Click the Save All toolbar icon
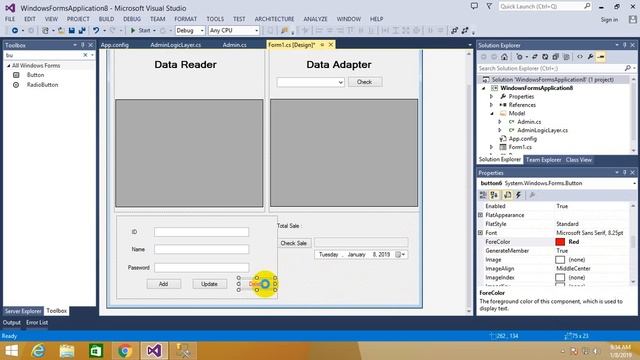 pos(82,31)
